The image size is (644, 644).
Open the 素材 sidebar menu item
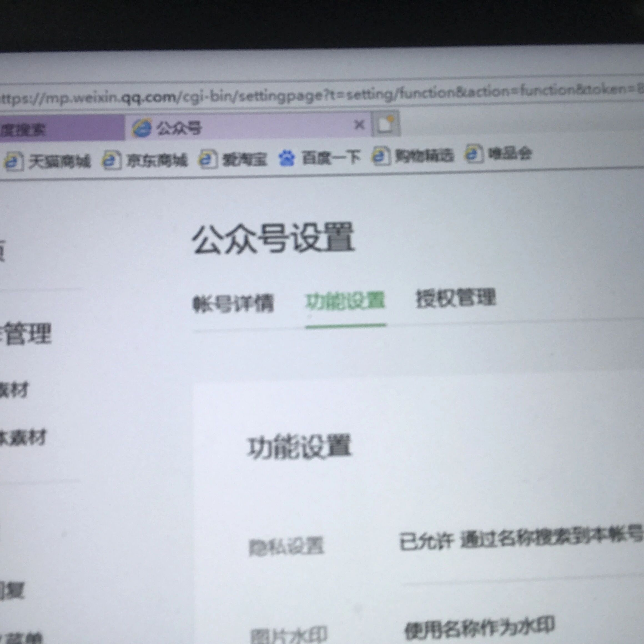(13, 390)
